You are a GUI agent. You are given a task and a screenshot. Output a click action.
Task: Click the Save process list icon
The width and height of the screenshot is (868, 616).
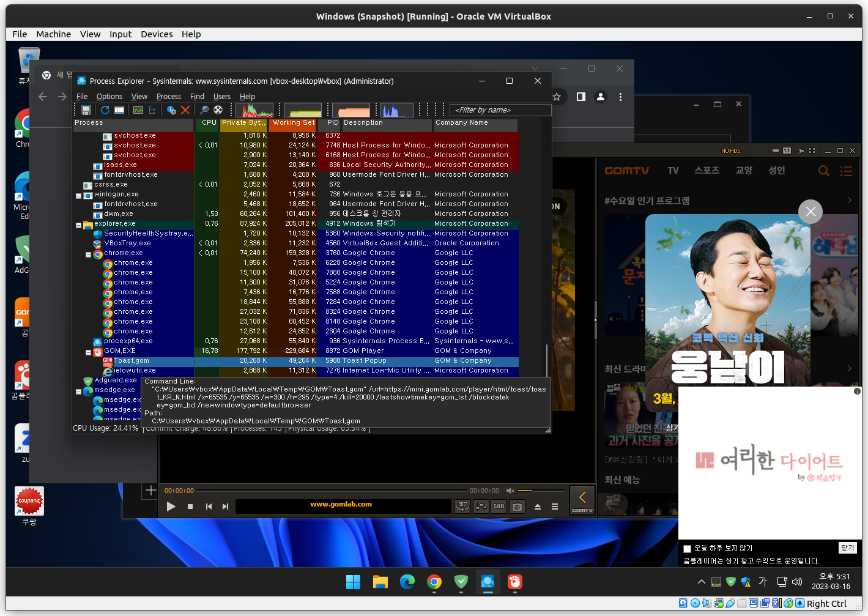(x=86, y=110)
